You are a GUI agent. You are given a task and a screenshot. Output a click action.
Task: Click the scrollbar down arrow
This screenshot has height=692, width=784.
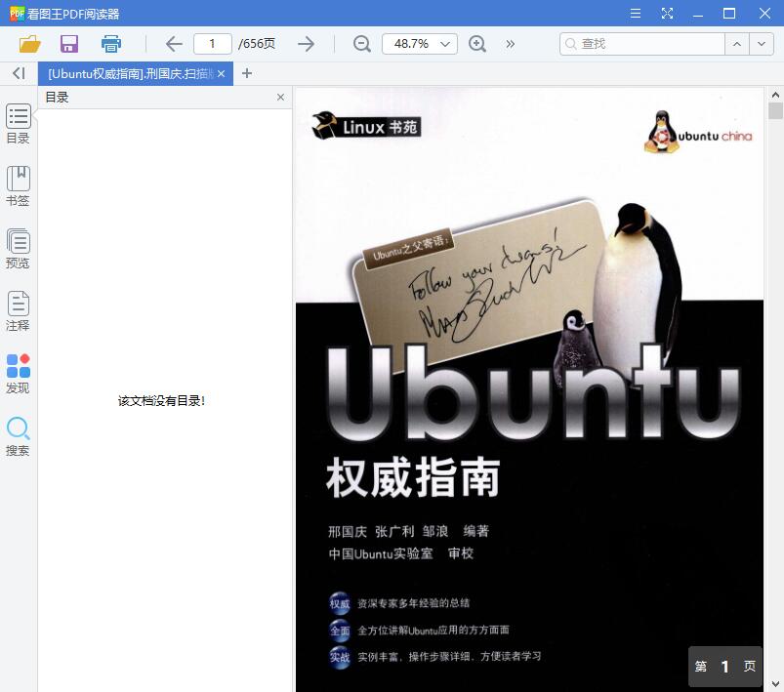[x=775, y=683]
